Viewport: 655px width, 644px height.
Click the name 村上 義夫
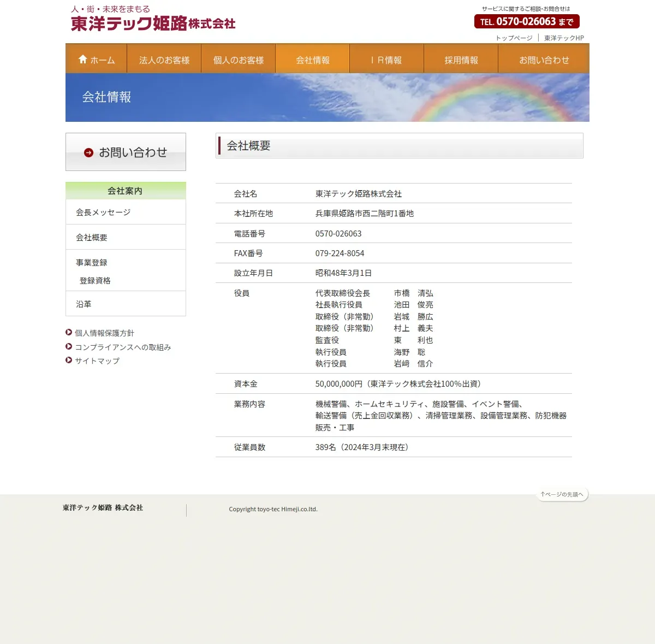[x=414, y=328]
